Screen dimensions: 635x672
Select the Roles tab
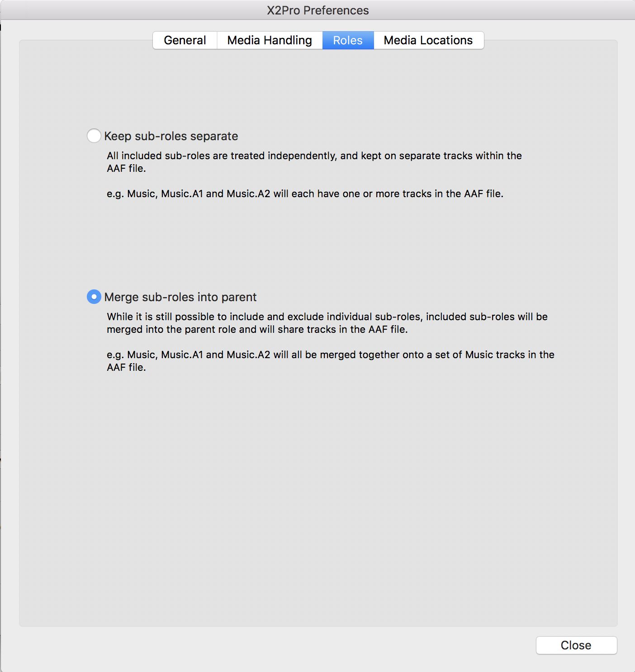click(x=348, y=40)
